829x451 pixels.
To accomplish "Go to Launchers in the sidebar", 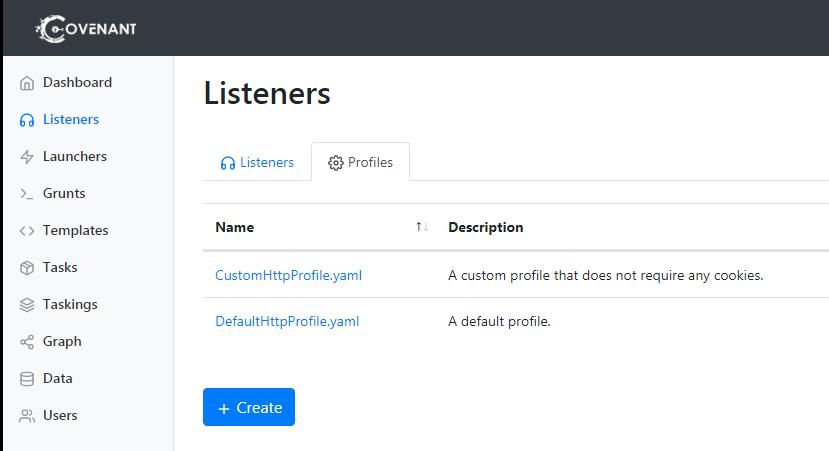I will point(75,157).
